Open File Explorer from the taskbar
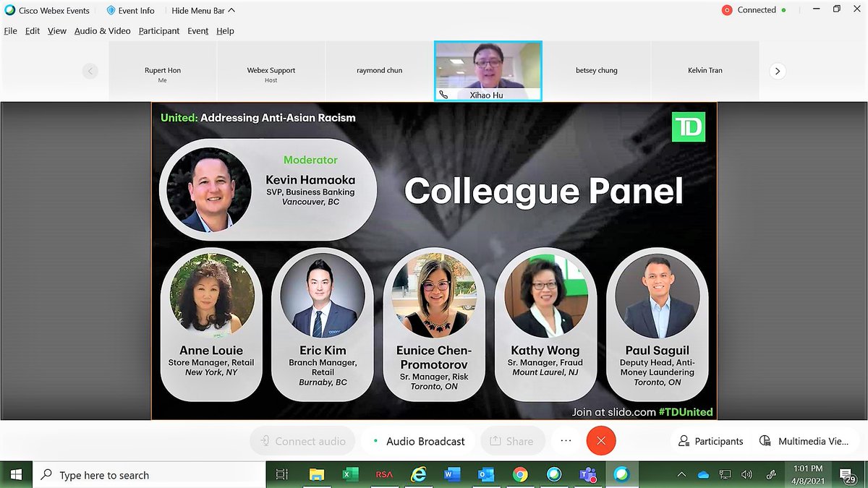 316,475
